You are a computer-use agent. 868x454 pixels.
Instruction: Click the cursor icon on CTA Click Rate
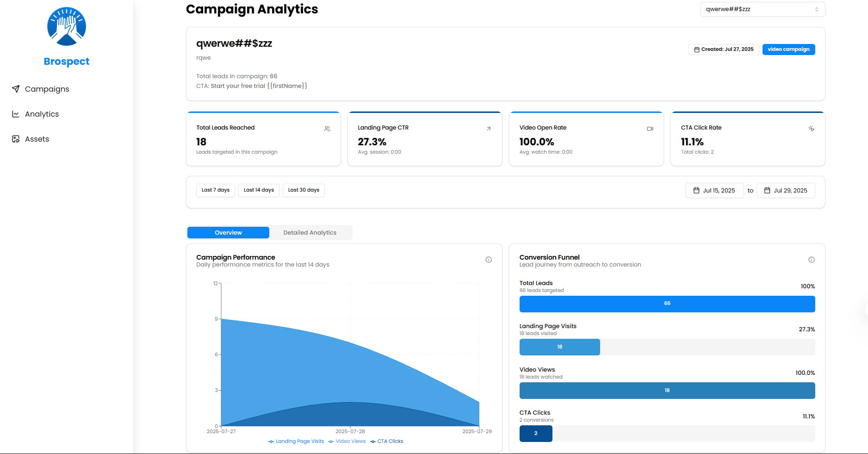click(811, 129)
